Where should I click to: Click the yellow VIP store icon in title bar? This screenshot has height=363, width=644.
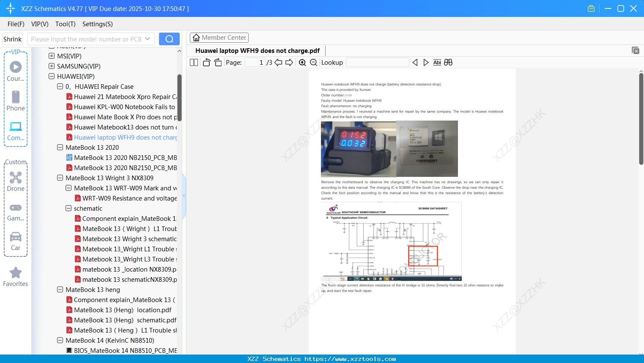pyautogui.click(x=591, y=8)
